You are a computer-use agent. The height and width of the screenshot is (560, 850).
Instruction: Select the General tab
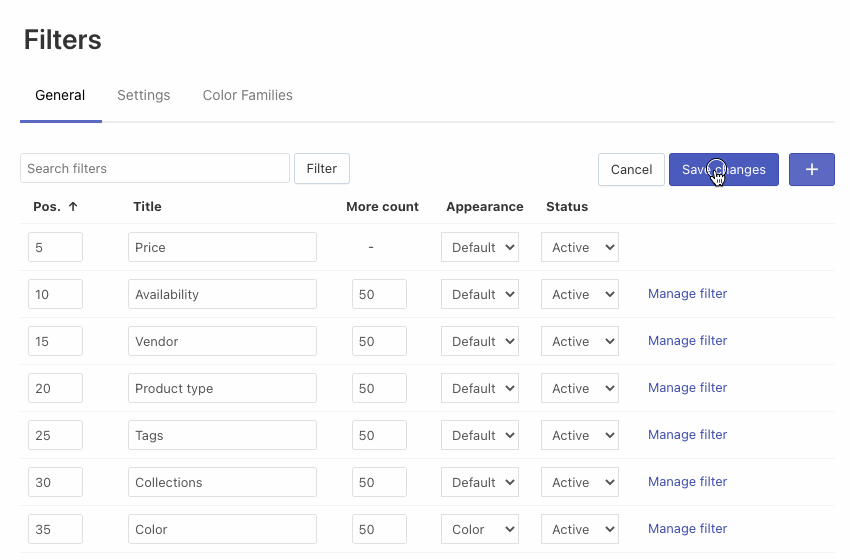coord(60,96)
